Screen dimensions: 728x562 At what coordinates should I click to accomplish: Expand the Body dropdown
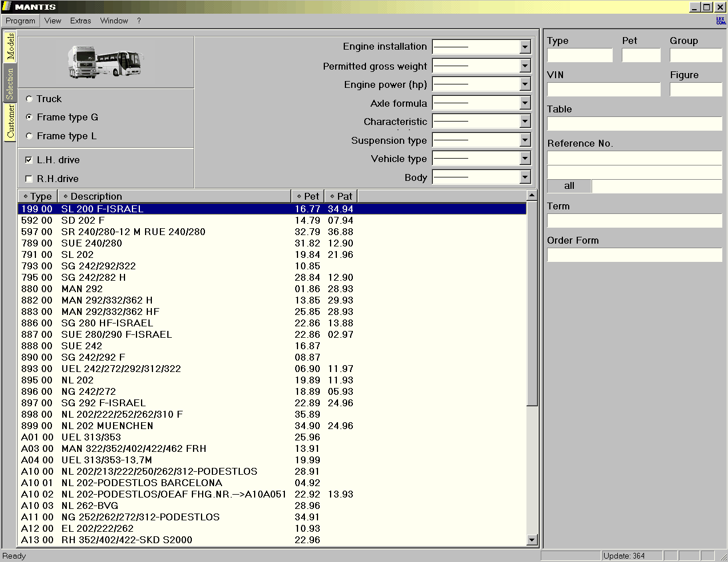pyautogui.click(x=525, y=177)
